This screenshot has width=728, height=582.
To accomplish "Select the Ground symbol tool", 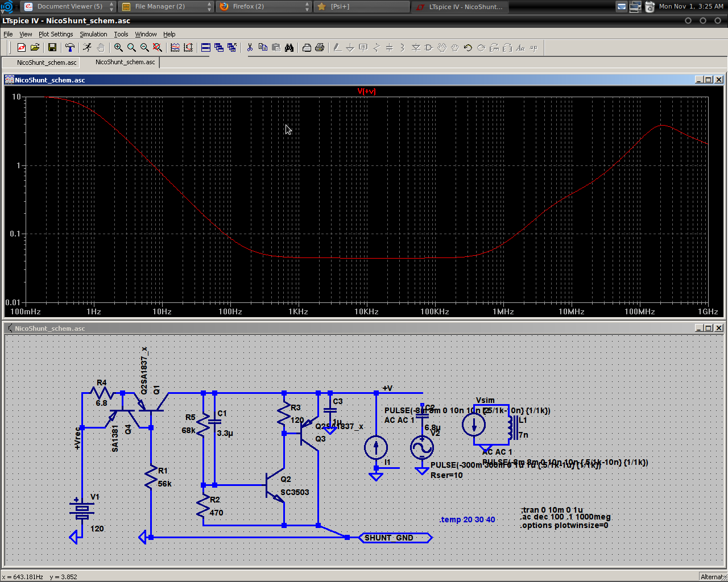I will (350, 48).
